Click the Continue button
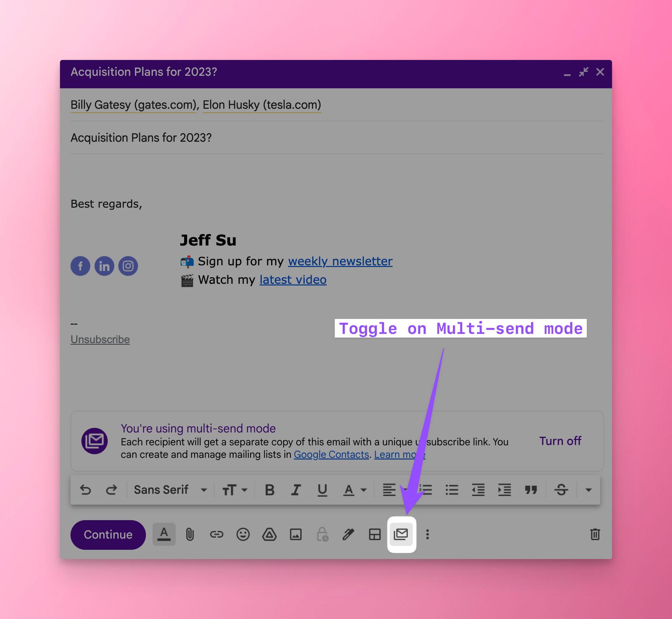 click(x=108, y=535)
